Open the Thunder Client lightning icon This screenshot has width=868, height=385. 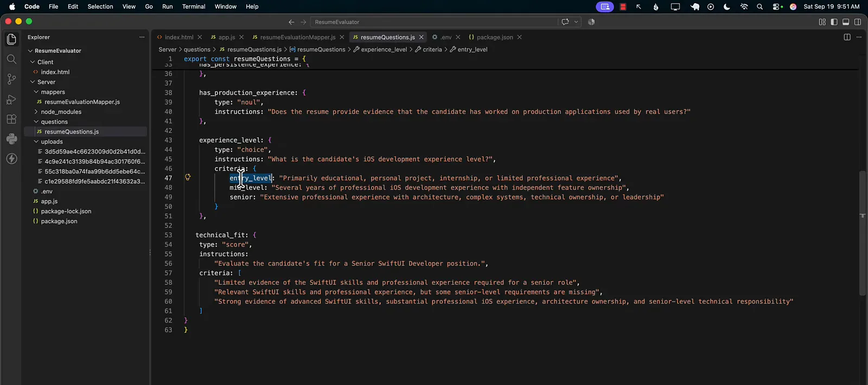[x=11, y=159]
